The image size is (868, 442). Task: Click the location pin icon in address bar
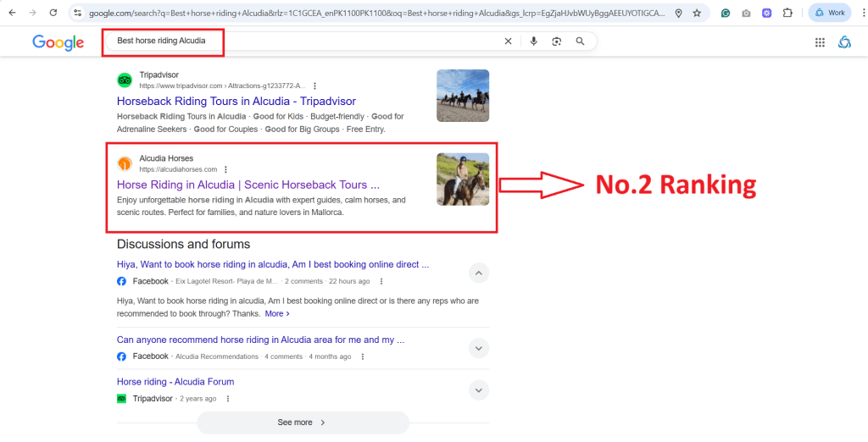click(679, 13)
